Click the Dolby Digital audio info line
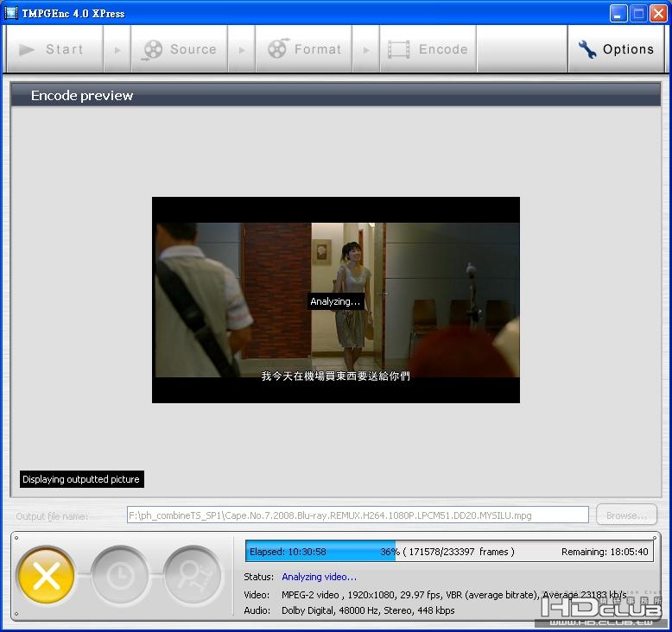The image size is (672, 632). pos(368,610)
